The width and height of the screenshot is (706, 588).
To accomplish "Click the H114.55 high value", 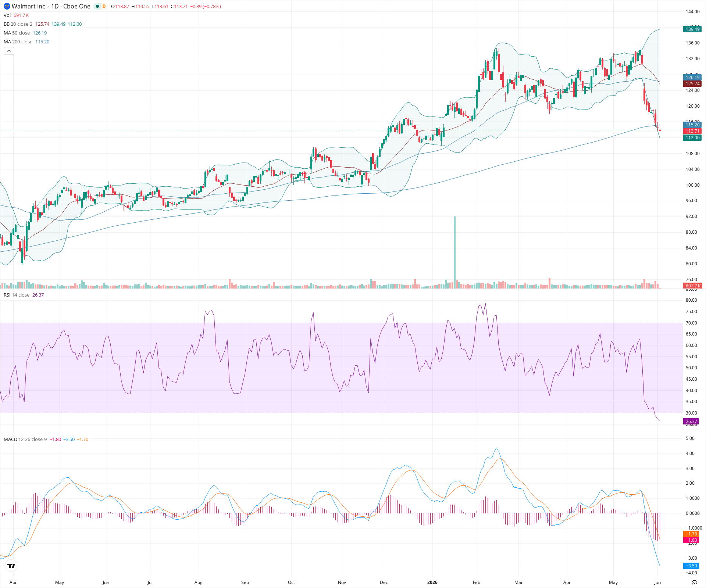I will tap(140, 7).
